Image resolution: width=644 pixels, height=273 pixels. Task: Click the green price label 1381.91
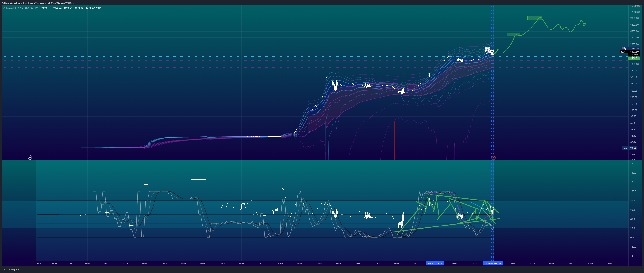point(634,58)
